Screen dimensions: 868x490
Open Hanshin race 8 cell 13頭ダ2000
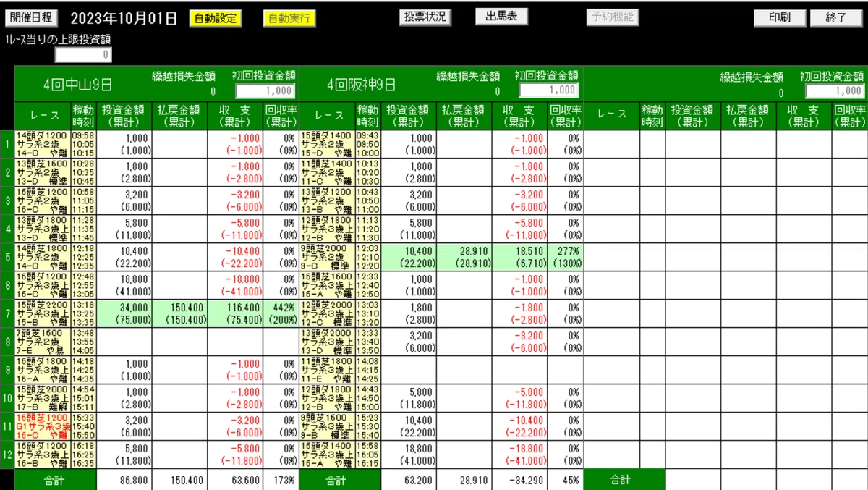pos(326,342)
